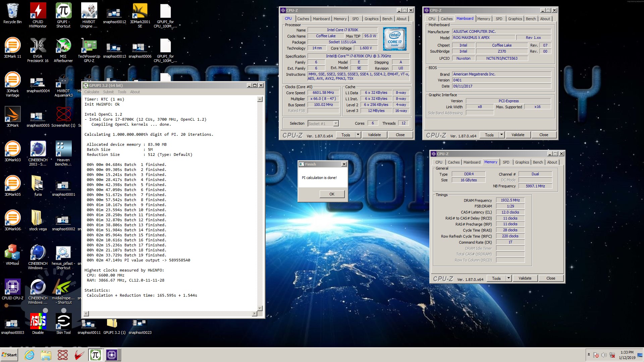Image resolution: width=644 pixels, height=362 pixels.
Task: Open the Calculate menu in GPUPI
Action: (92, 92)
